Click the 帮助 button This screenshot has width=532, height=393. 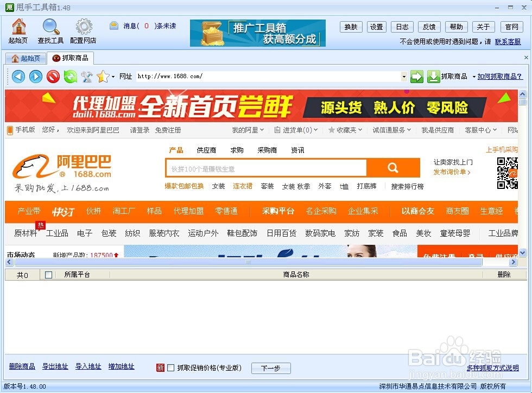click(457, 27)
